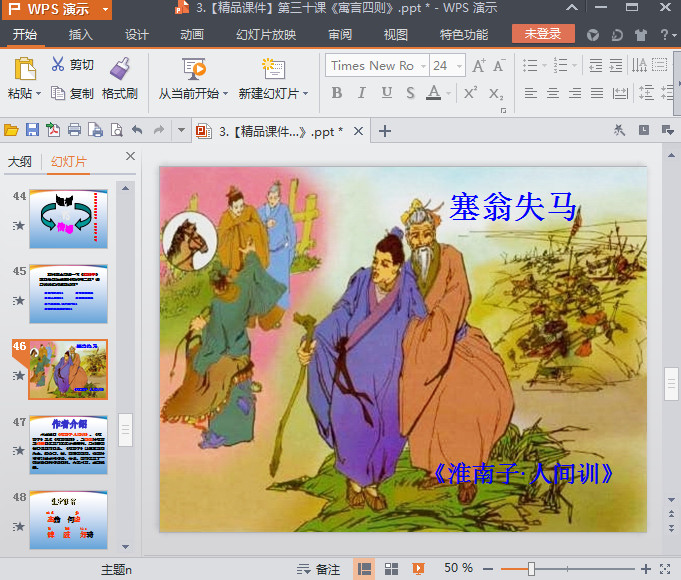Start slideshow from current slide

(x=194, y=69)
